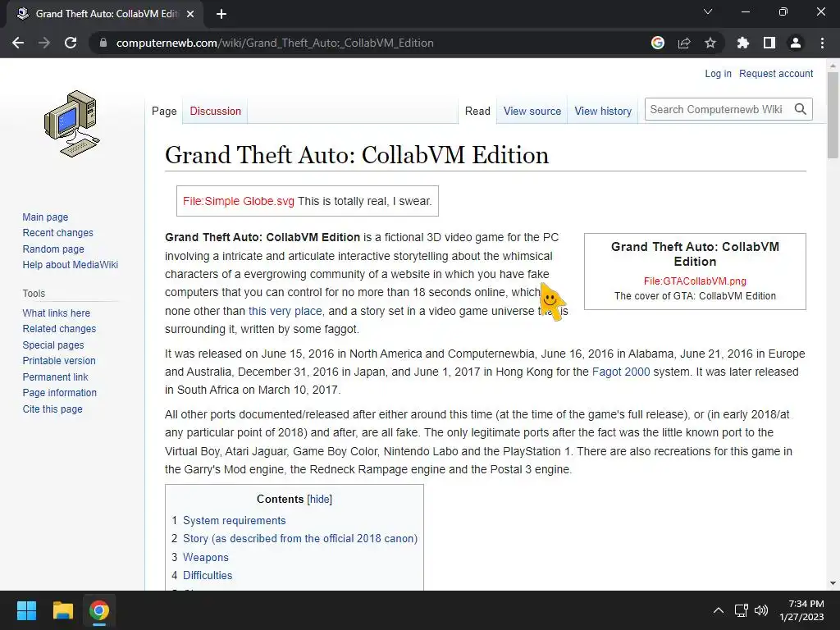Screen dimensions: 840x630
Task: Bookmark this page with the star icon
Action: click(x=710, y=43)
